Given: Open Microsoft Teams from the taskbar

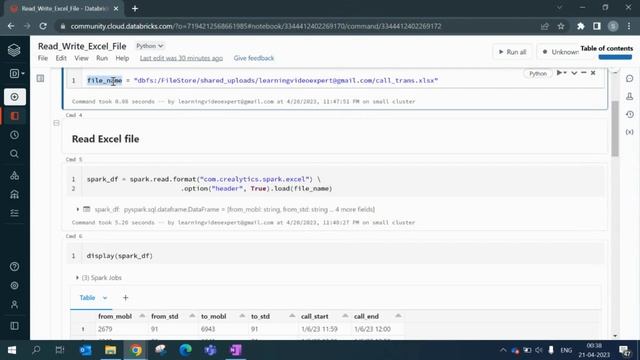Looking at the screenshot, I should tap(211, 350).
